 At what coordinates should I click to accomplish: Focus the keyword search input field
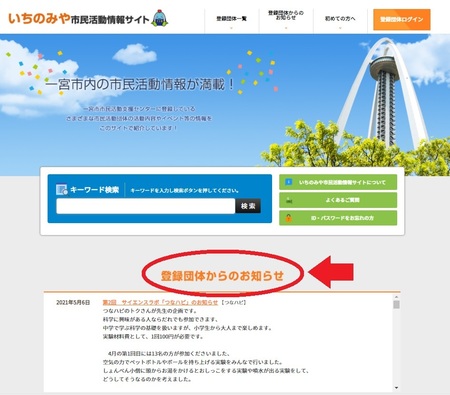tap(146, 206)
